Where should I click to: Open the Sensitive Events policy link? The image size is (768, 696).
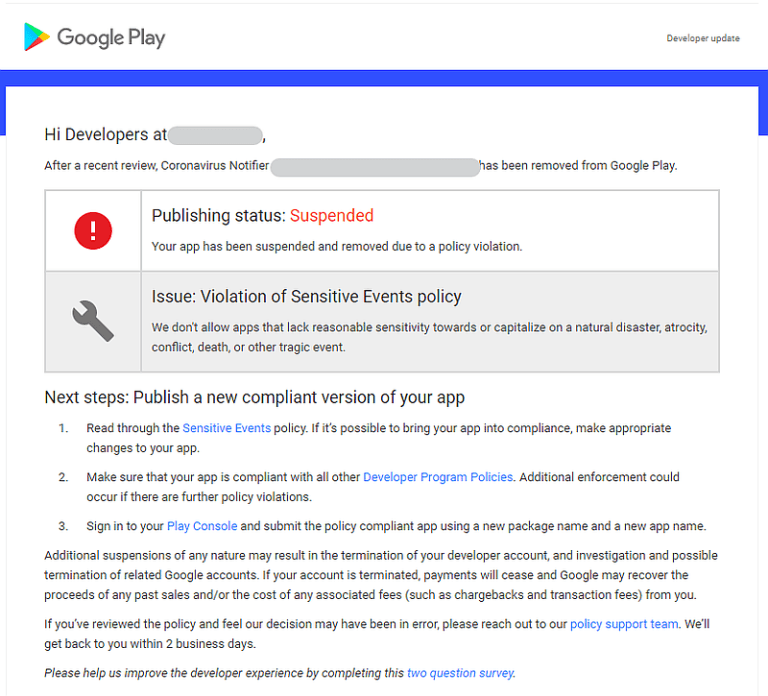pos(226,428)
